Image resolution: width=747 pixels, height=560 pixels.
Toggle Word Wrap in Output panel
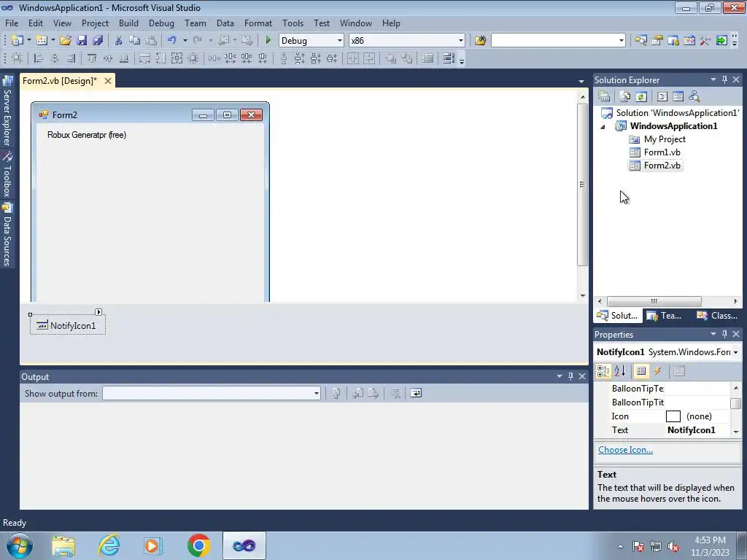pyautogui.click(x=416, y=393)
